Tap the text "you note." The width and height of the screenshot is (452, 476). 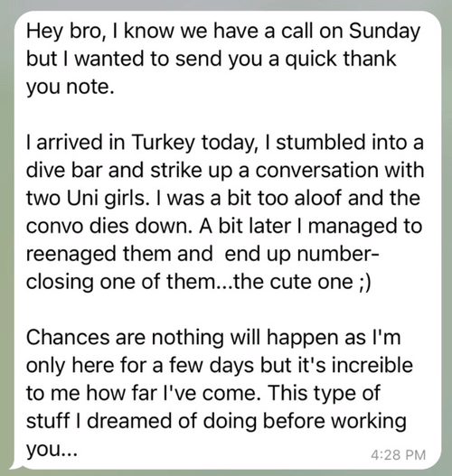tap(71, 87)
